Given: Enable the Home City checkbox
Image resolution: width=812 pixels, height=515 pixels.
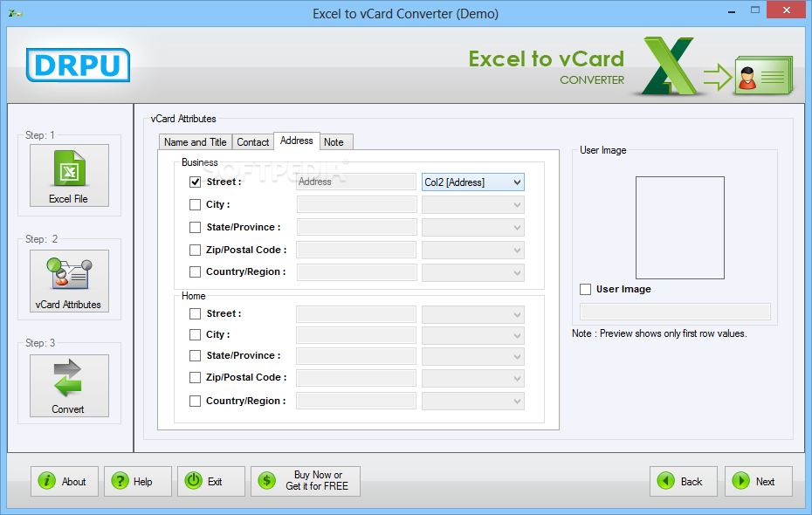Looking at the screenshot, I should click(196, 335).
